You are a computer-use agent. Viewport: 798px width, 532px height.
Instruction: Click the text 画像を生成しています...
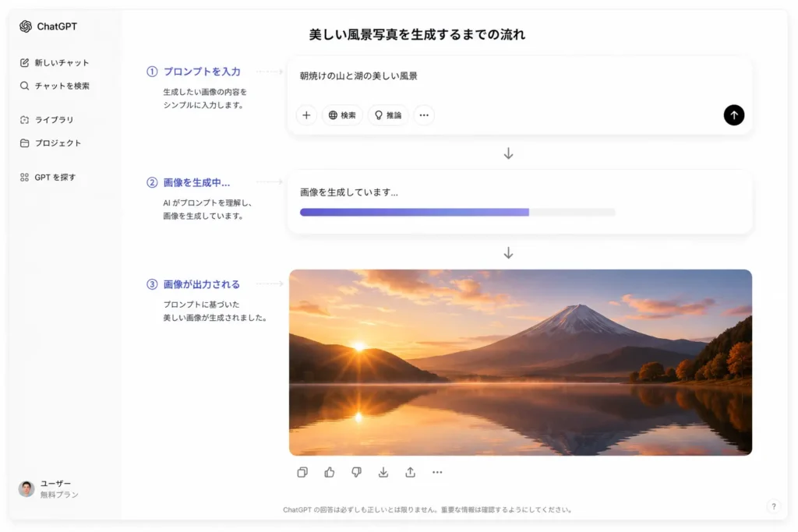click(x=348, y=192)
